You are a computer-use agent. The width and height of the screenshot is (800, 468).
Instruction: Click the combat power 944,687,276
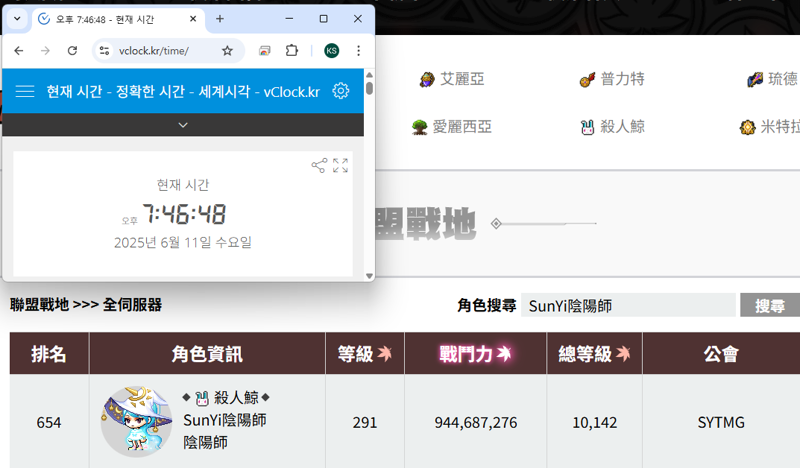(x=476, y=423)
